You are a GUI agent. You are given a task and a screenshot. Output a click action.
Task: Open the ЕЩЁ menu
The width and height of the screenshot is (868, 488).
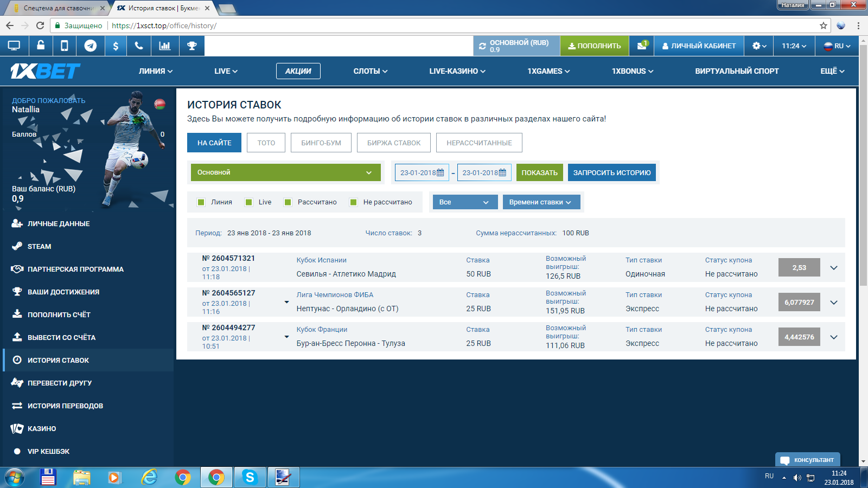click(833, 71)
